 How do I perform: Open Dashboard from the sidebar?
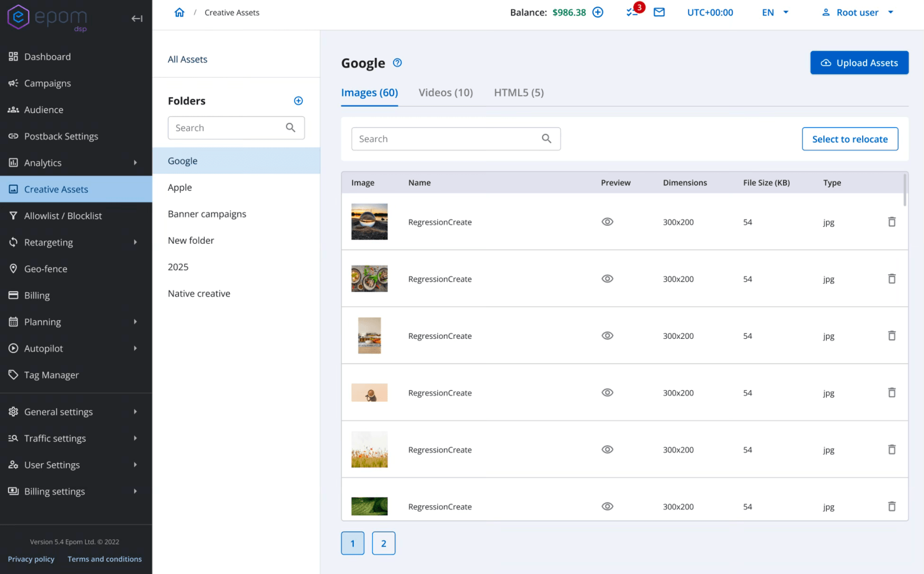(x=76, y=57)
